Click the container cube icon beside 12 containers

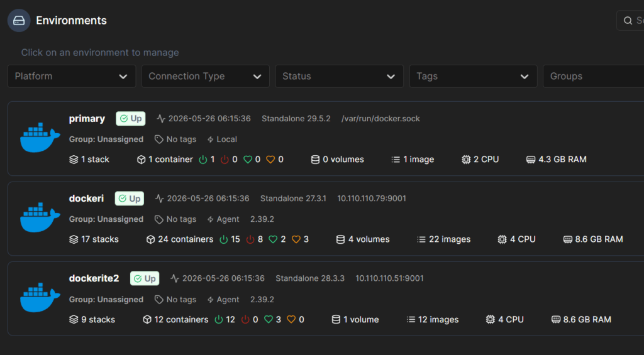[147, 320]
